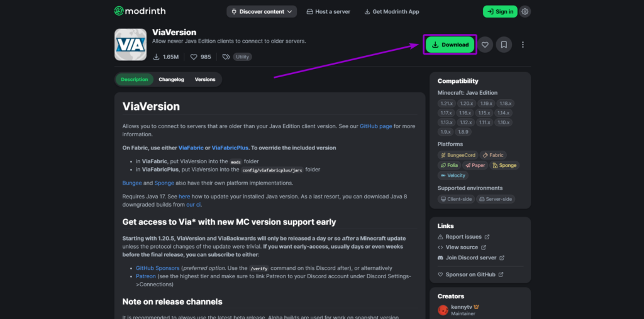Open kennytv creator profile

(x=462, y=306)
